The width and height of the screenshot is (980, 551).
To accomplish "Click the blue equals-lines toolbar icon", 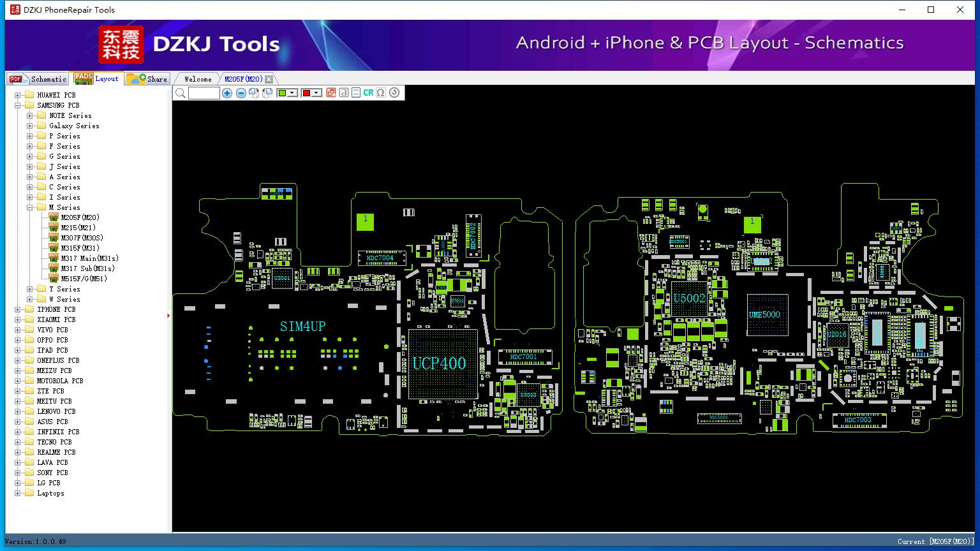I will pos(356,93).
